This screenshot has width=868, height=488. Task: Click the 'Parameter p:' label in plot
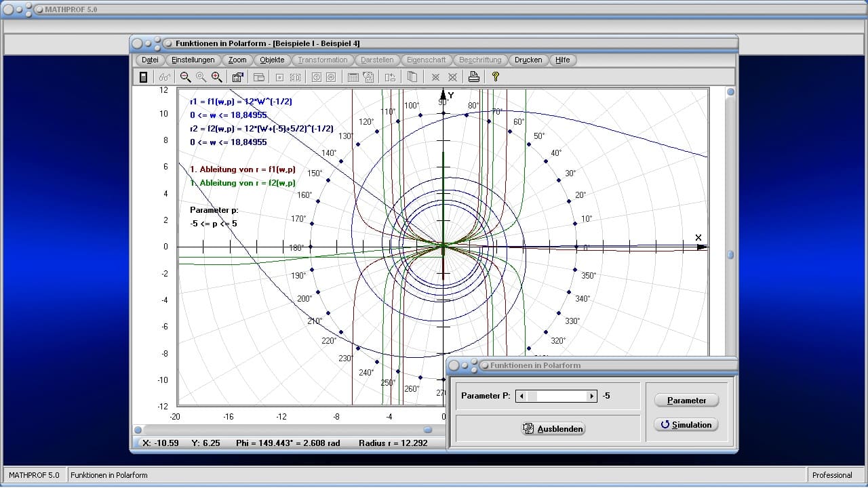coord(214,210)
